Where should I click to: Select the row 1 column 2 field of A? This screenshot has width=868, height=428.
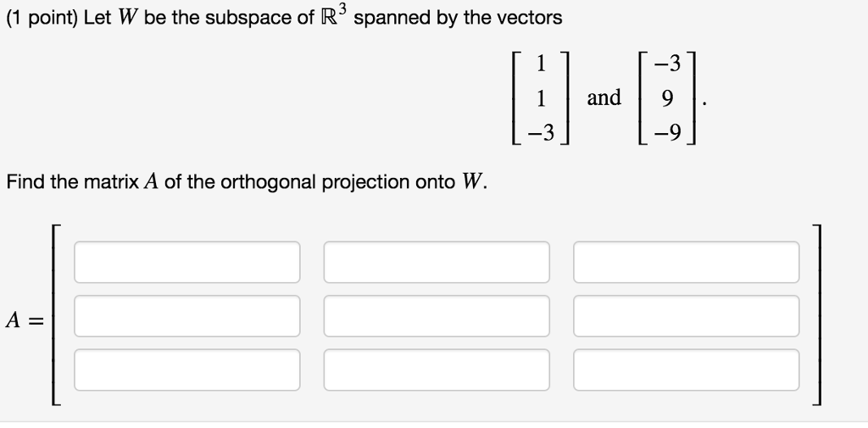[x=437, y=262]
